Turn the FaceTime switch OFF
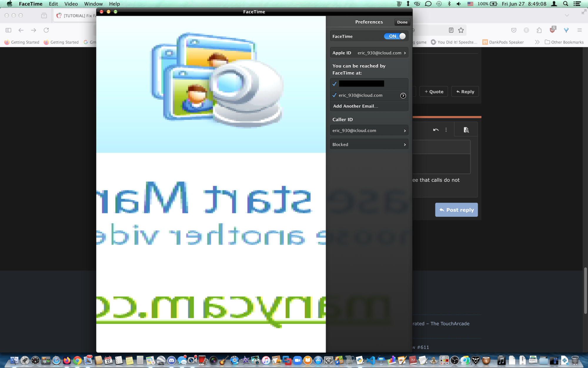The width and height of the screenshot is (588, 368). click(x=395, y=36)
